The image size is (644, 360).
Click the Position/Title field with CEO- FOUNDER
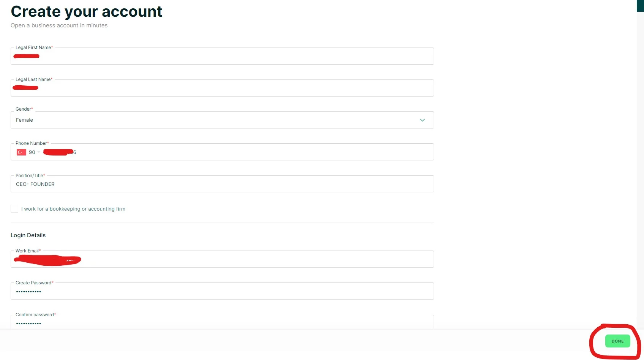[x=222, y=184]
